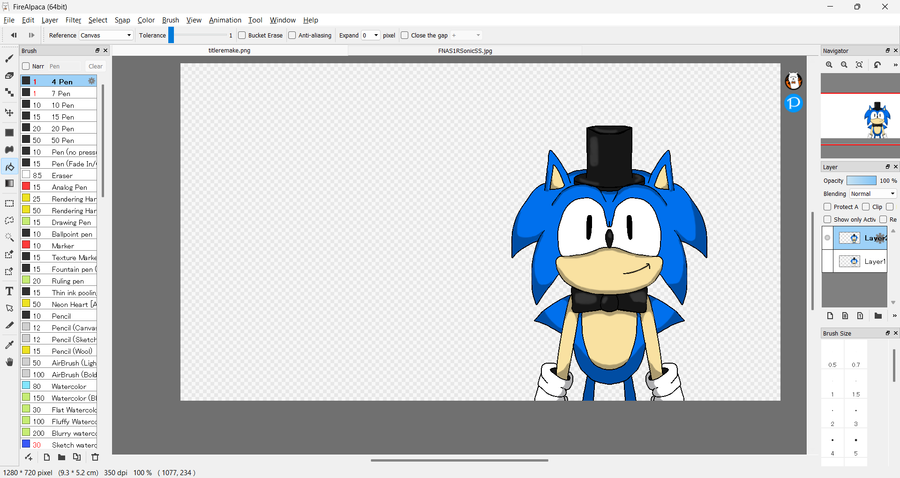
Task: Open the alpaca mascot icon on canvas
Action: click(793, 81)
